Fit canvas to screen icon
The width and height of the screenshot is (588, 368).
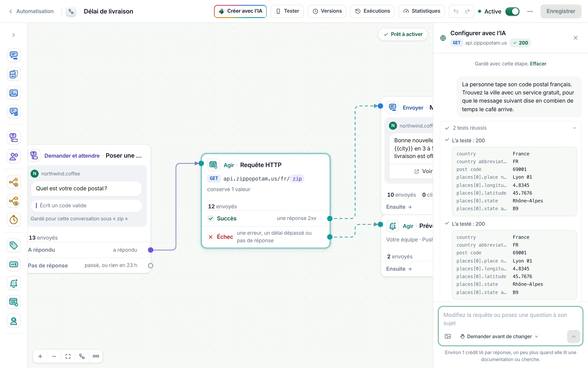pyautogui.click(x=68, y=356)
